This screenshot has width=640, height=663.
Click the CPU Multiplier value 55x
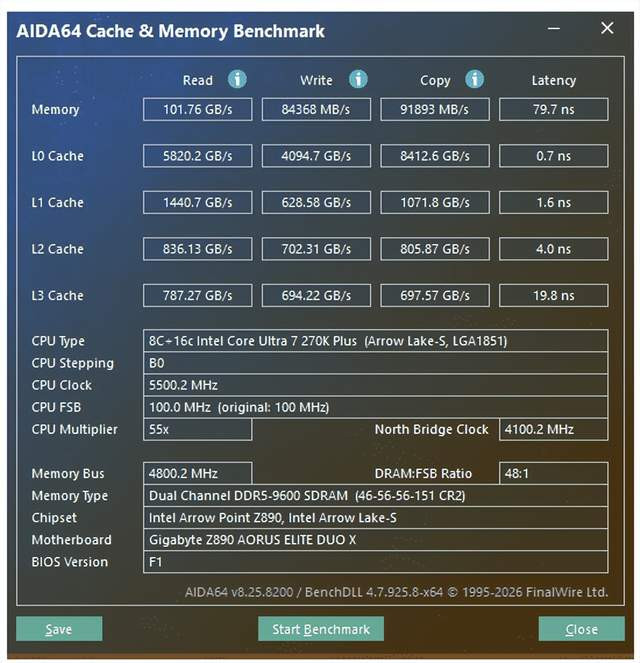click(197, 430)
